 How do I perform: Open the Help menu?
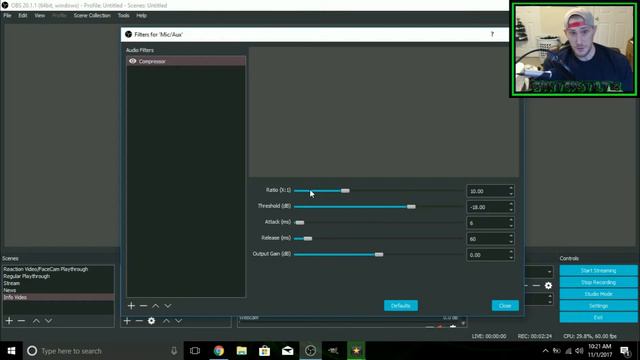(x=142, y=16)
